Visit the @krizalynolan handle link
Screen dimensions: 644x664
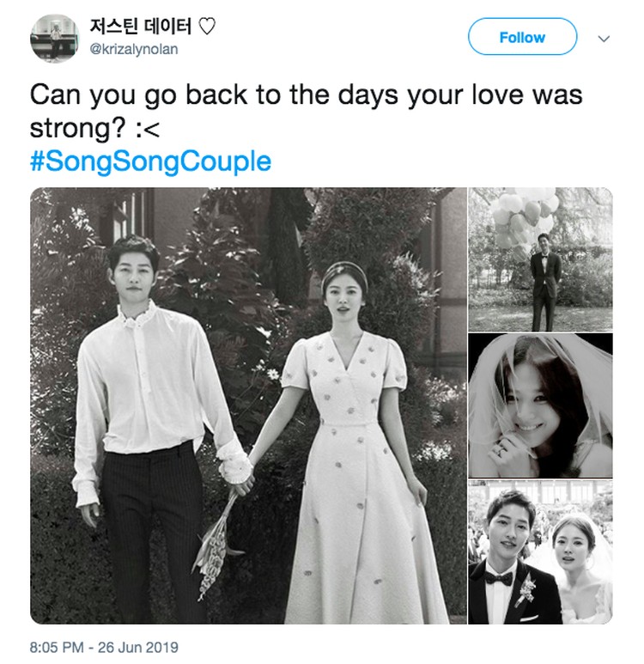[134, 50]
